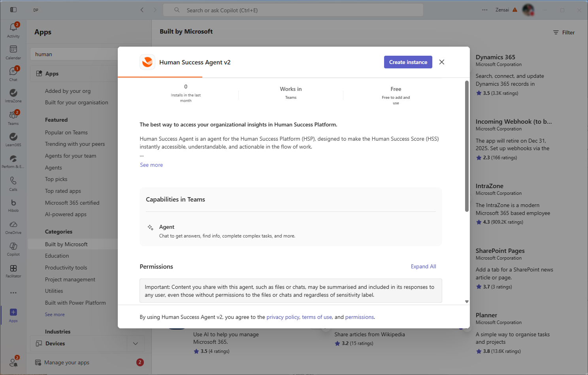Click the dialog's vertical scrollbar
The height and width of the screenshot is (375, 588).
click(x=467, y=146)
